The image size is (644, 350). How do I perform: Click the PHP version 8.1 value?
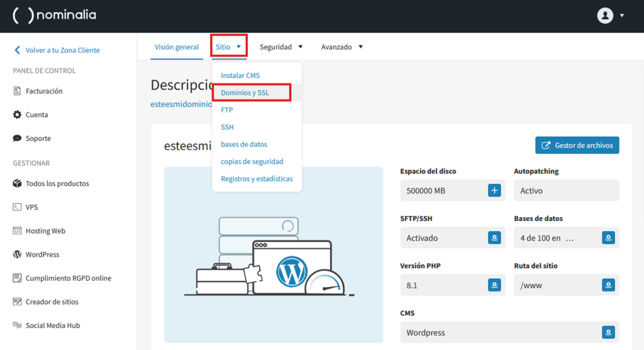[412, 285]
